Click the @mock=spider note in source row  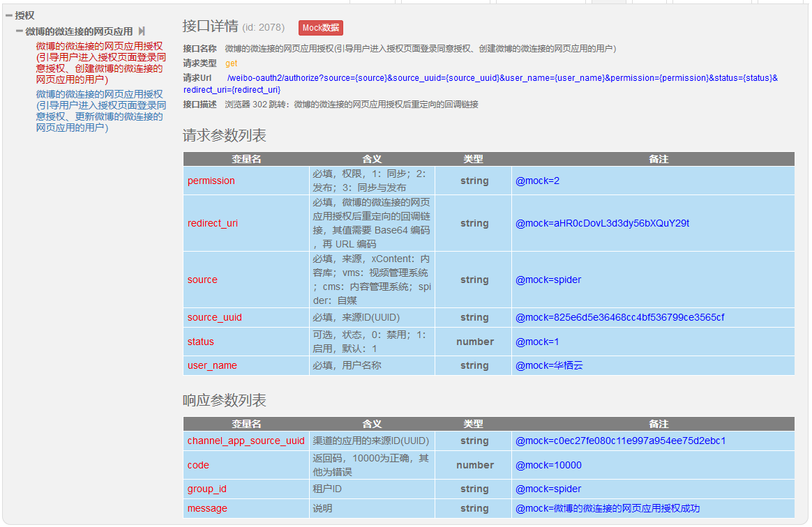pyautogui.click(x=548, y=280)
